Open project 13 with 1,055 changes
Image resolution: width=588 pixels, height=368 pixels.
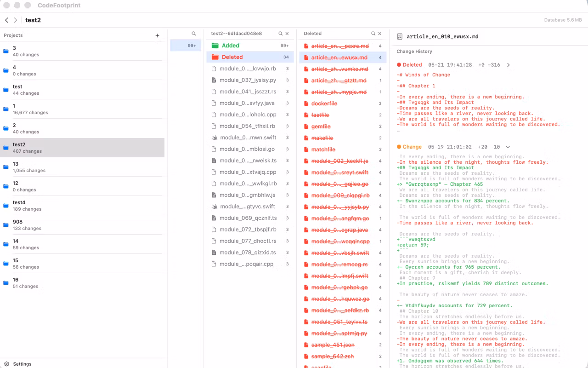click(82, 167)
